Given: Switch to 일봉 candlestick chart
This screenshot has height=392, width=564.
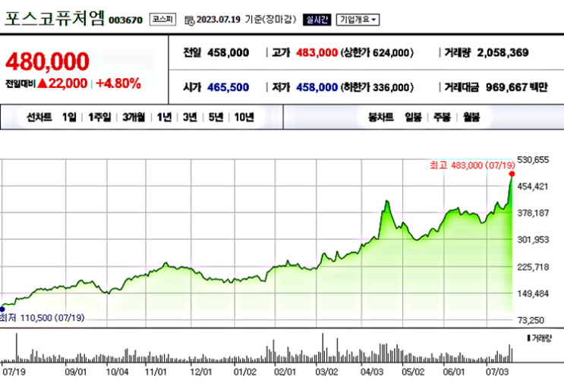Looking at the screenshot, I should [413, 117].
